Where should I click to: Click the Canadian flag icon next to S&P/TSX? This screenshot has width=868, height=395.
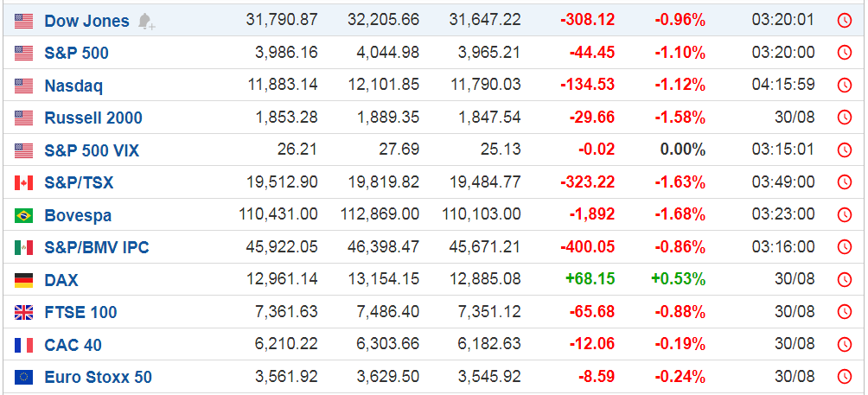[x=24, y=183]
